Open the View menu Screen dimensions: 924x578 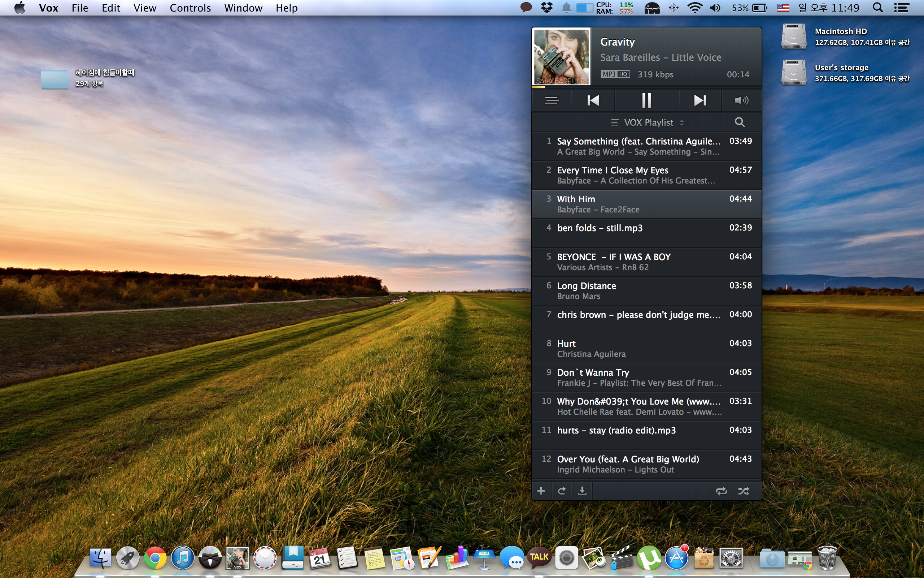(145, 8)
